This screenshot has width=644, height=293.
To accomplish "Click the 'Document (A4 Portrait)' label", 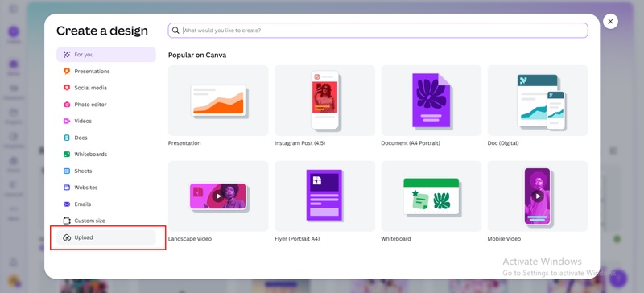I will pyautogui.click(x=411, y=143).
